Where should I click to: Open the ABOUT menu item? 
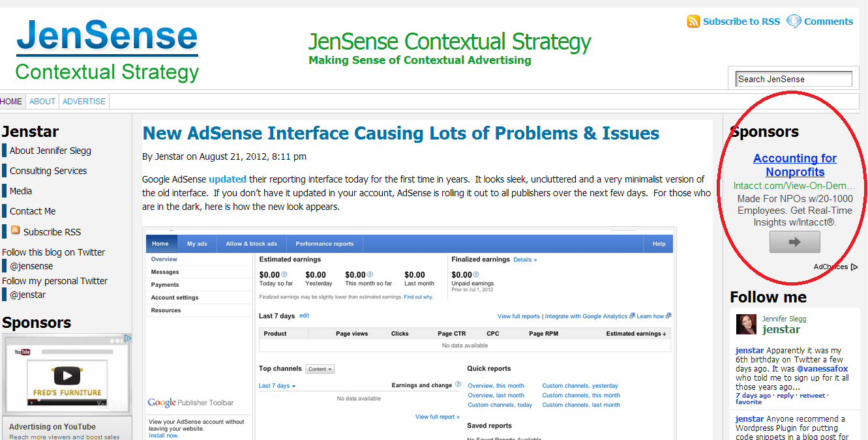(x=42, y=102)
